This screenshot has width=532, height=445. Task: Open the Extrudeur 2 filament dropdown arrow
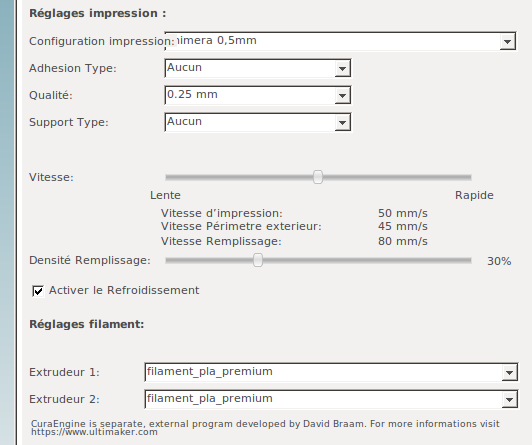pyautogui.click(x=509, y=400)
